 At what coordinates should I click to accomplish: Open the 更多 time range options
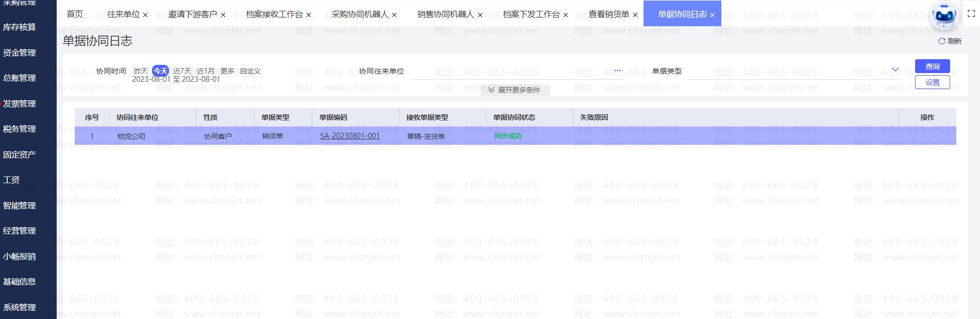tap(227, 71)
